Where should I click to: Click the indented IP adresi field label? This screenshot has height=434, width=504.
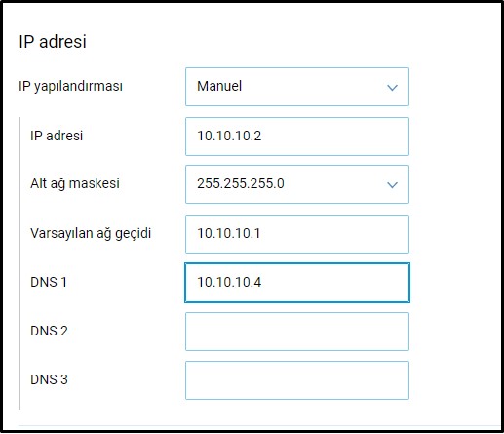click(57, 136)
